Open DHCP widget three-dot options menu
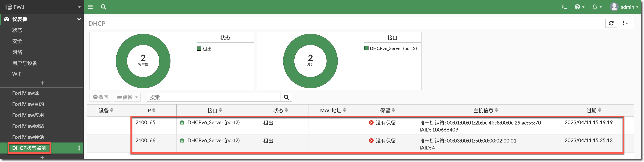 tap(625, 23)
